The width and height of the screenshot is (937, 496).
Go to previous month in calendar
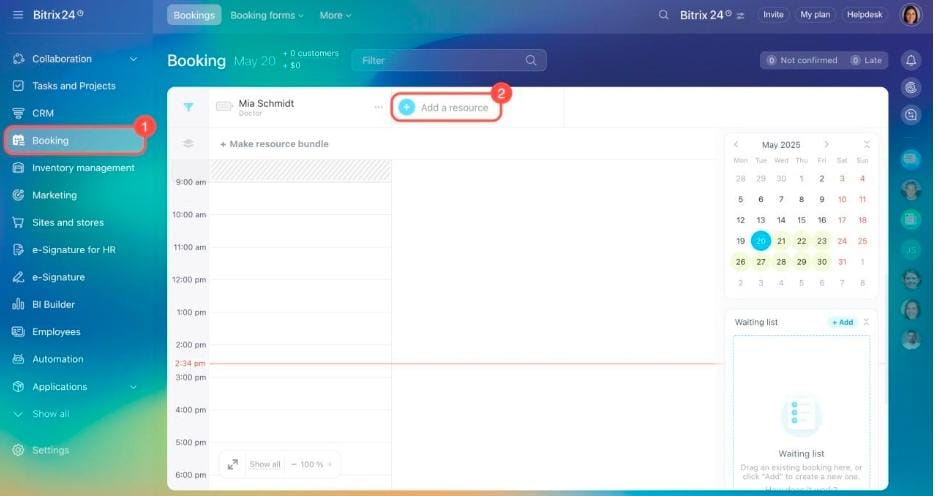736,145
